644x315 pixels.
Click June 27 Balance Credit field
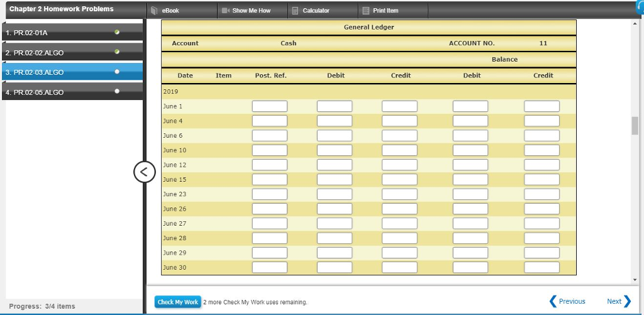(x=541, y=223)
